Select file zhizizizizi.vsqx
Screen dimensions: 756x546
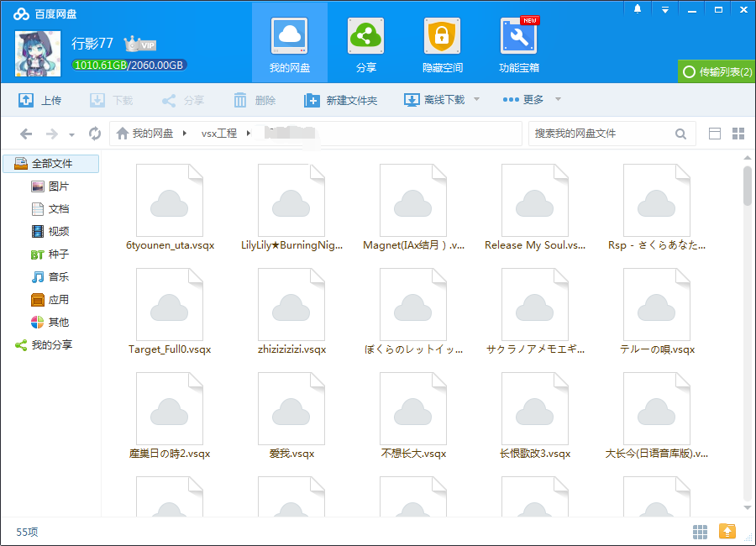(291, 312)
